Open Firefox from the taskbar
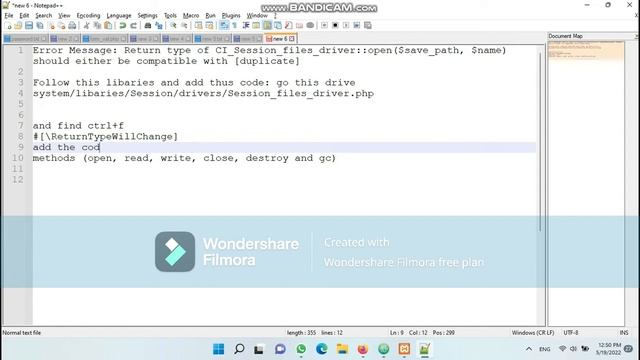 (x=362, y=349)
